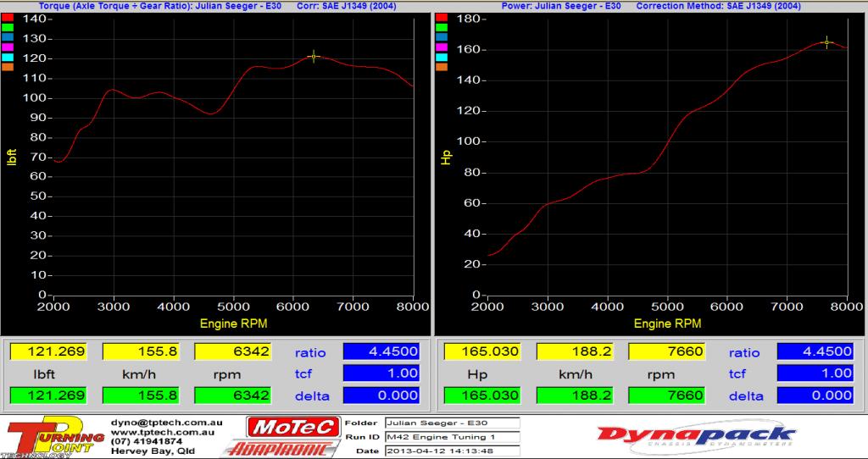Click the Dynapack logo

(697, 437)
